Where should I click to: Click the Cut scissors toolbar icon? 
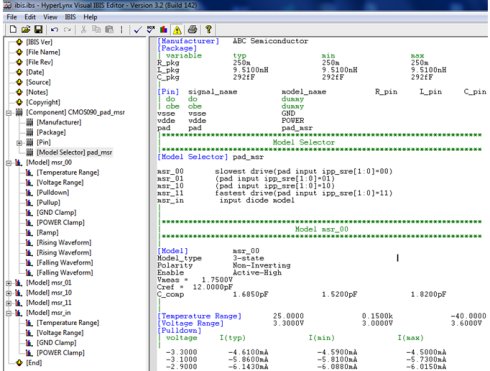coord(84,30)
